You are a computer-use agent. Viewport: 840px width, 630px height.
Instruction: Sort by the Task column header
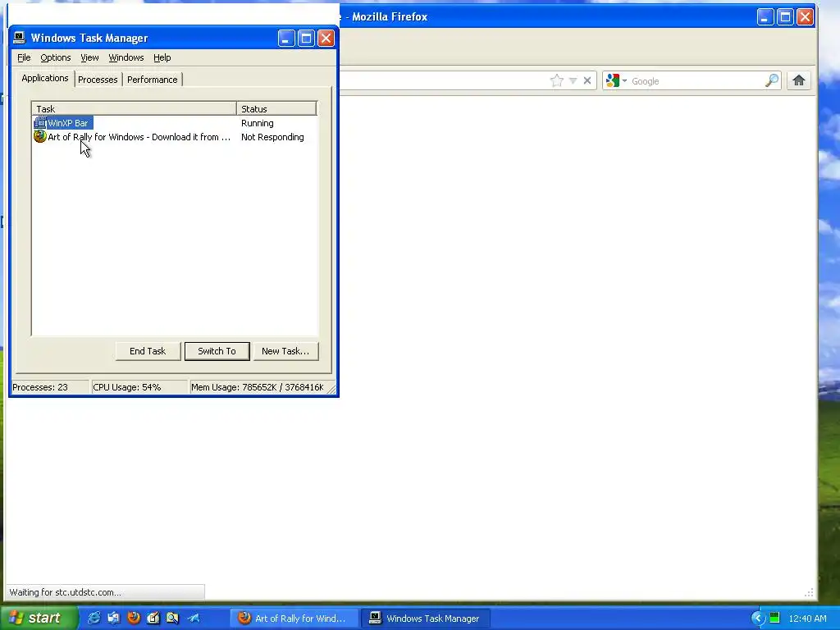135,109
